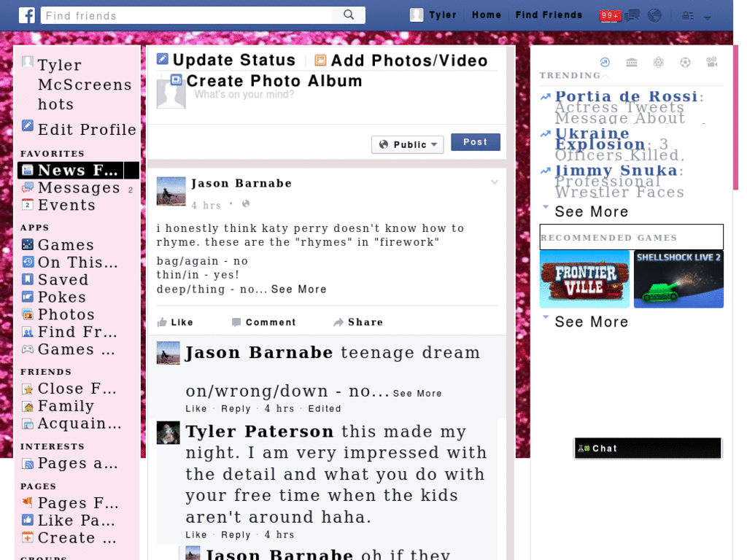Open Jimmy Snuka trending link
The height and width of the screenshot is (560, 747).
(616, 170)
